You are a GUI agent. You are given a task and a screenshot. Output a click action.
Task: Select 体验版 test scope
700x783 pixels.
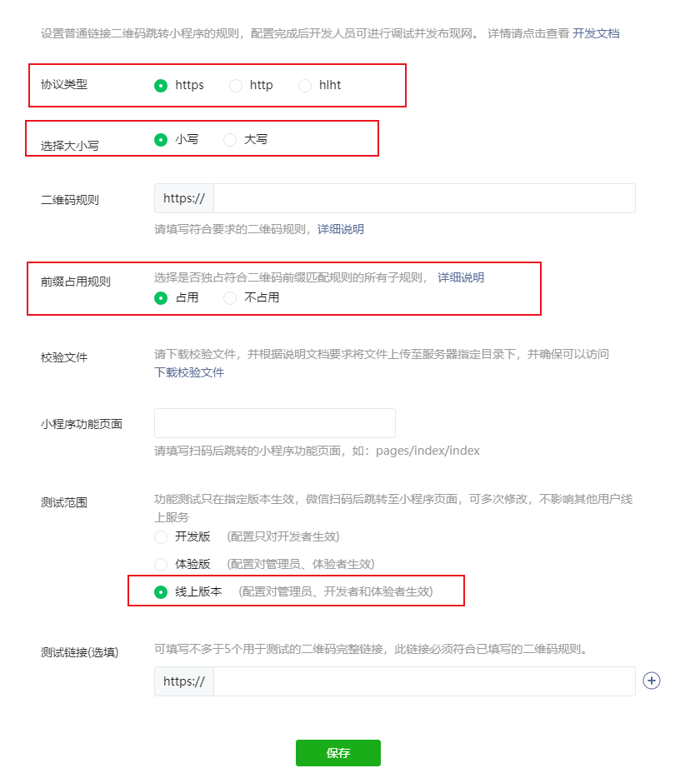coord(161,564)
